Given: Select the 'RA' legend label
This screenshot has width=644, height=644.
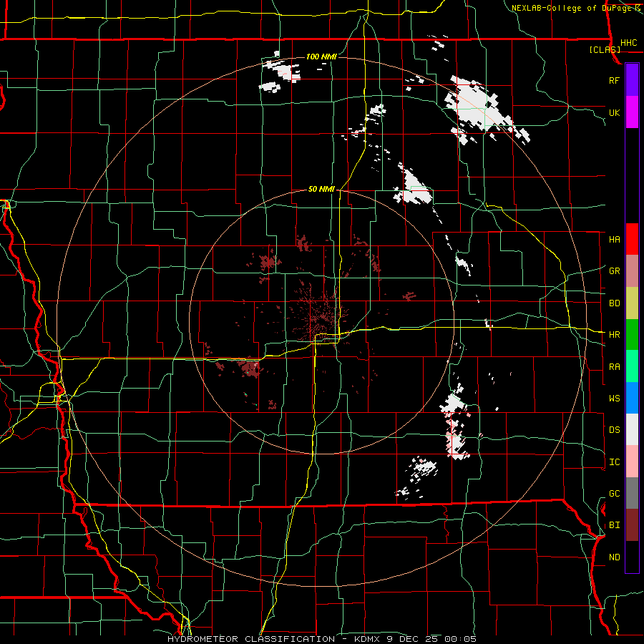Looking at the screenshot, I should (x=614, y=367).
